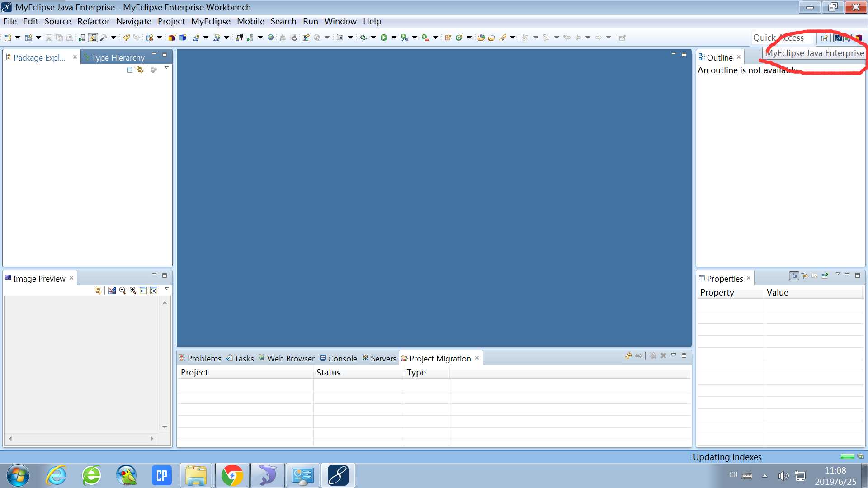This screenshot has width=868, height=488.
Task: Open the Navigate menu
Action: pyautogui.click(x=134, y=21)
